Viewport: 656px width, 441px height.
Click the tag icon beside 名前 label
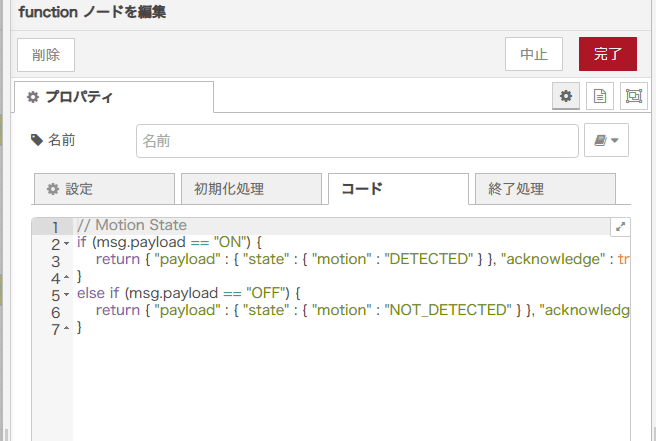pos(37,141)
